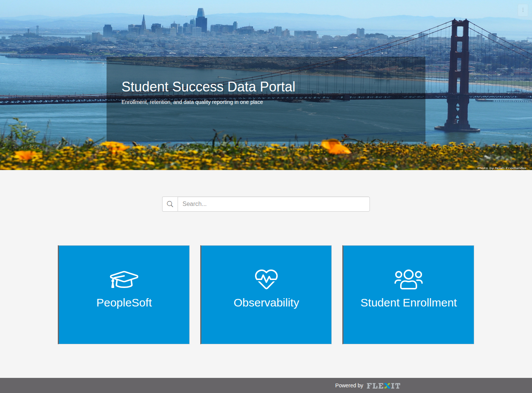
Task: Open the vertical dots menu in the header
Action: pos(523,10)
